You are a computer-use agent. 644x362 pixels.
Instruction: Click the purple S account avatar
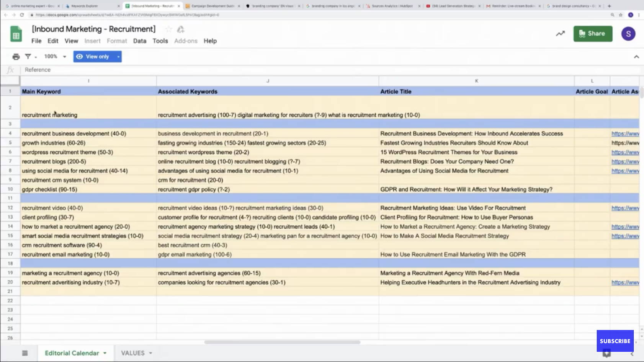pyautogui.click(x=628, y=34)
